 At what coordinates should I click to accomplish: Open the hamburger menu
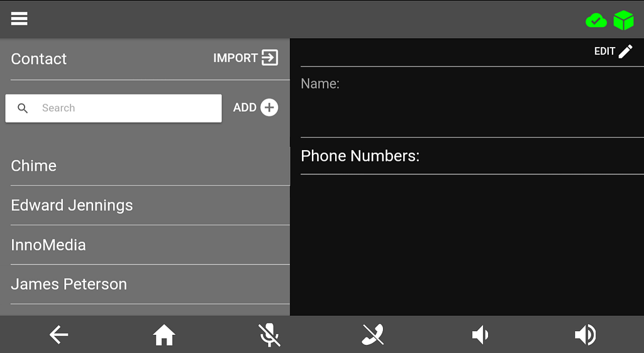coord(19,18)
